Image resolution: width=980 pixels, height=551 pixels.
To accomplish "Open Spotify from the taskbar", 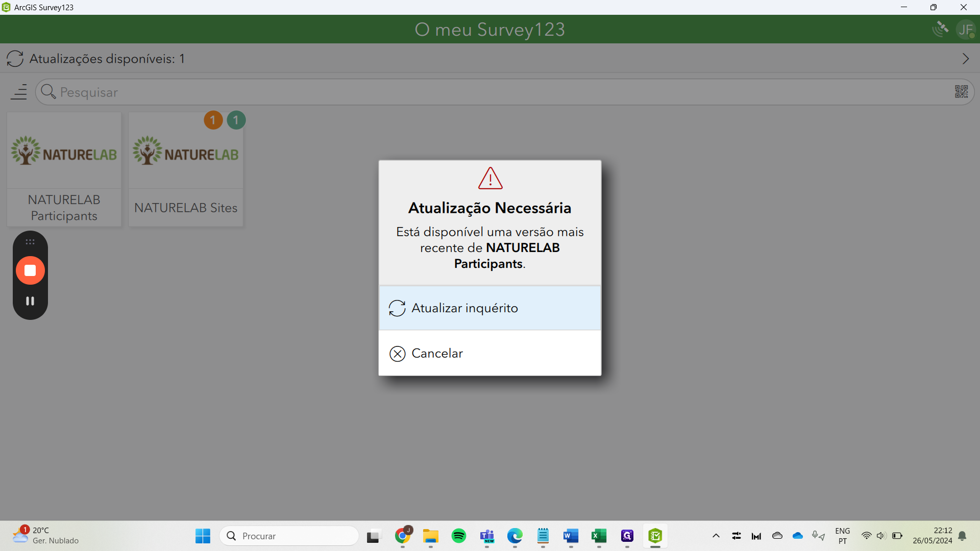I will pyautogui.click(x=458, y=536).
